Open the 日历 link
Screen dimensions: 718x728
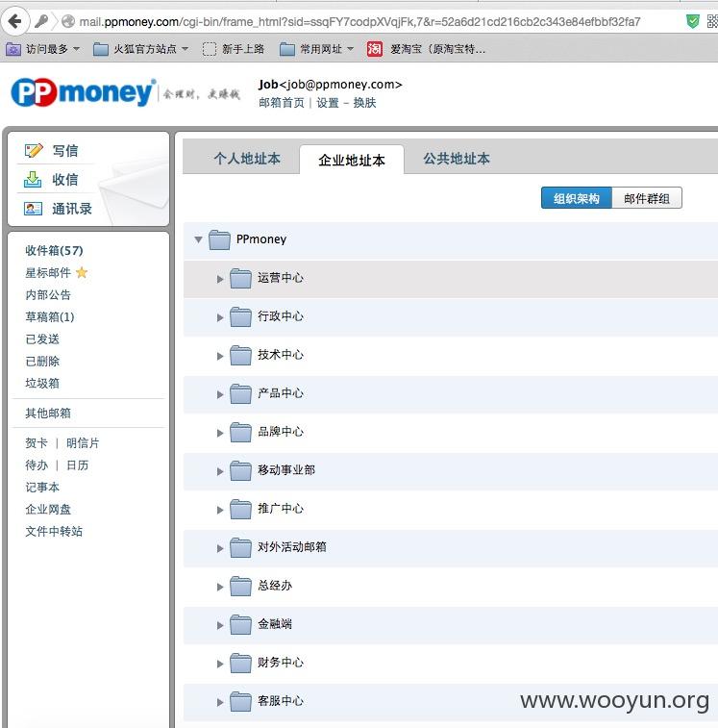[x=77, y=465]
